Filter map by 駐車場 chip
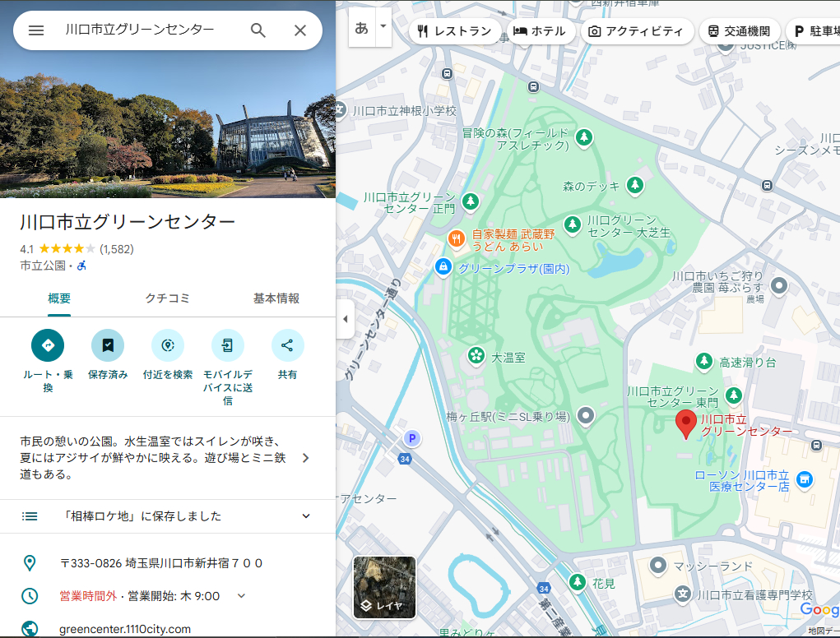Screen dimensions: 840x638 click(x=813, y=31)
